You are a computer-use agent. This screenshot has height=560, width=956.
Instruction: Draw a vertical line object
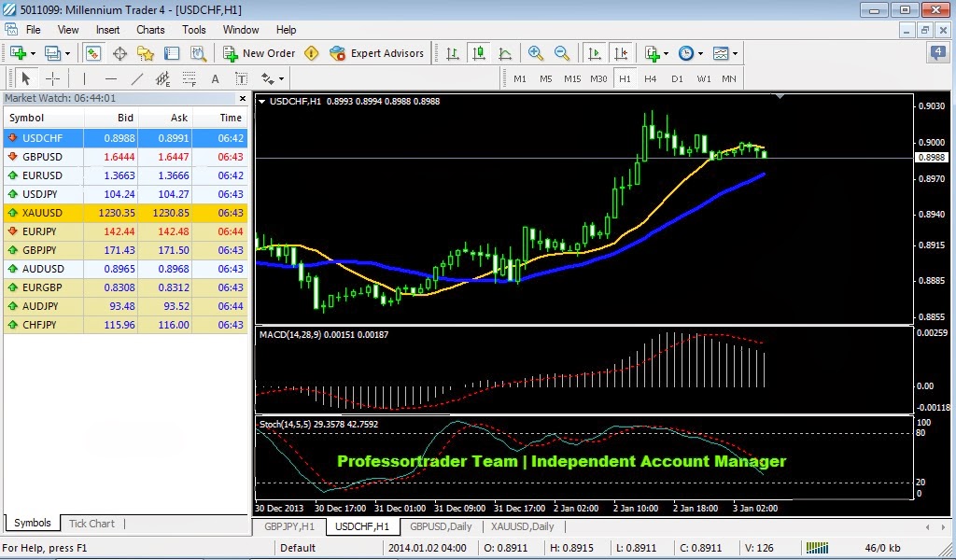pyautogui.click(x=84, y=78)
